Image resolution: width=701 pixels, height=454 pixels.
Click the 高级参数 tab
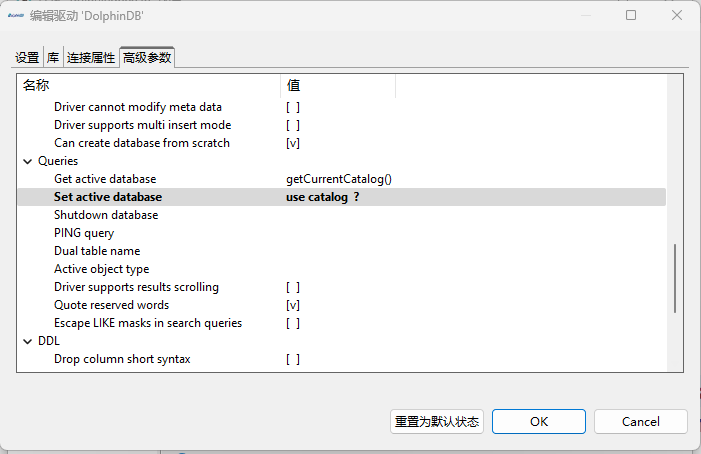tap(147, 58)
